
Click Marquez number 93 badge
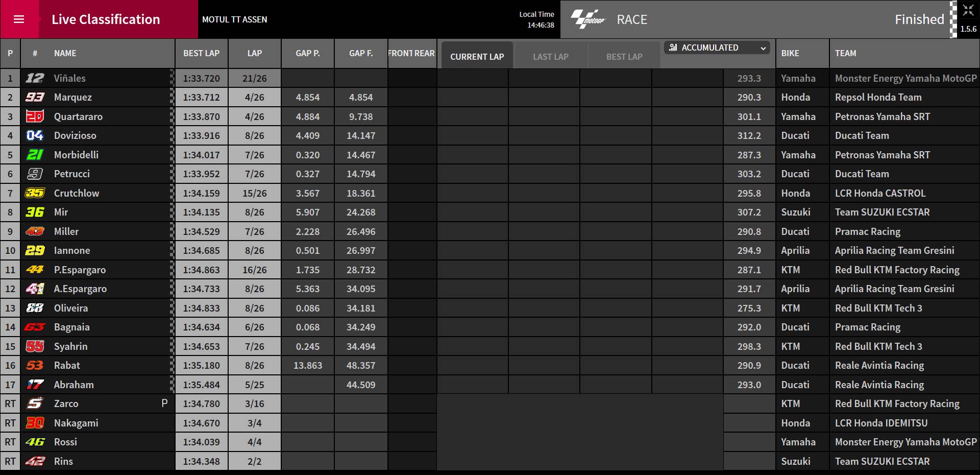pyautogui.click(x=35, y=97)
